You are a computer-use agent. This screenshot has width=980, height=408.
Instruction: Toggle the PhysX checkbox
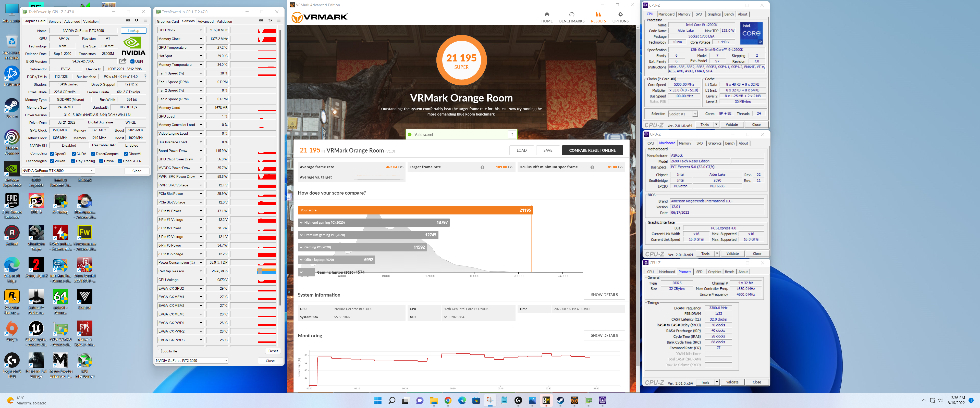(x=101, y=161)
